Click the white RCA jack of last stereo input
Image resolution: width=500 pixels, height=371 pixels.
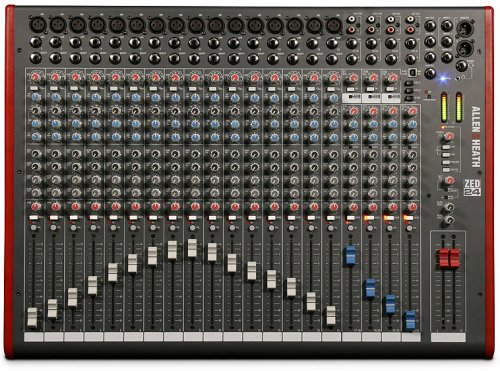[410, 20]
